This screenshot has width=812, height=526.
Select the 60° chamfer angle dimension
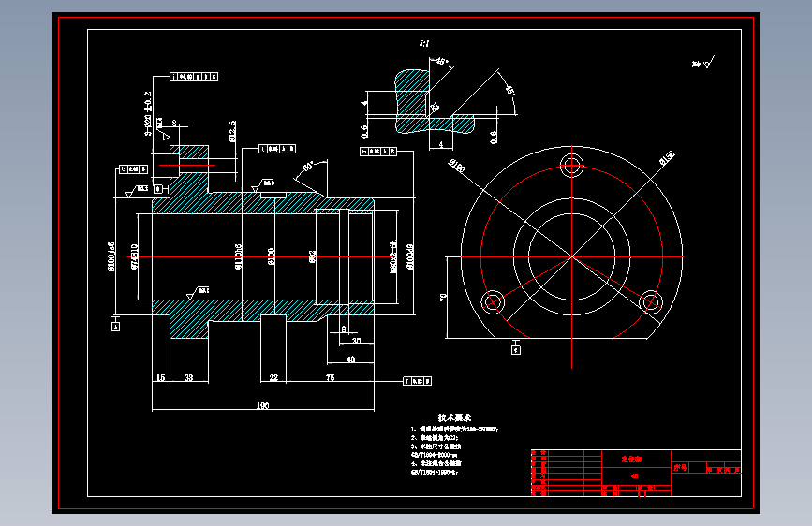click(308, 167)
